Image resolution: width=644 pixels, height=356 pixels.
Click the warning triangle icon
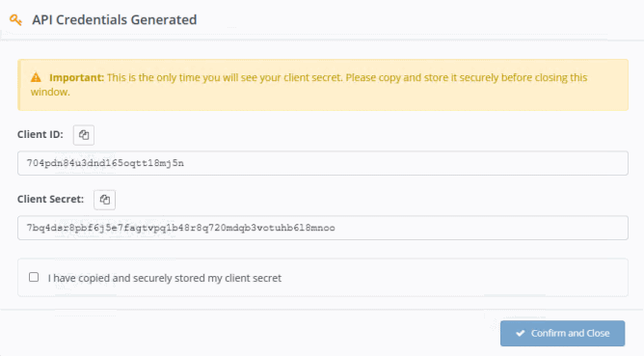coord(36,77)
